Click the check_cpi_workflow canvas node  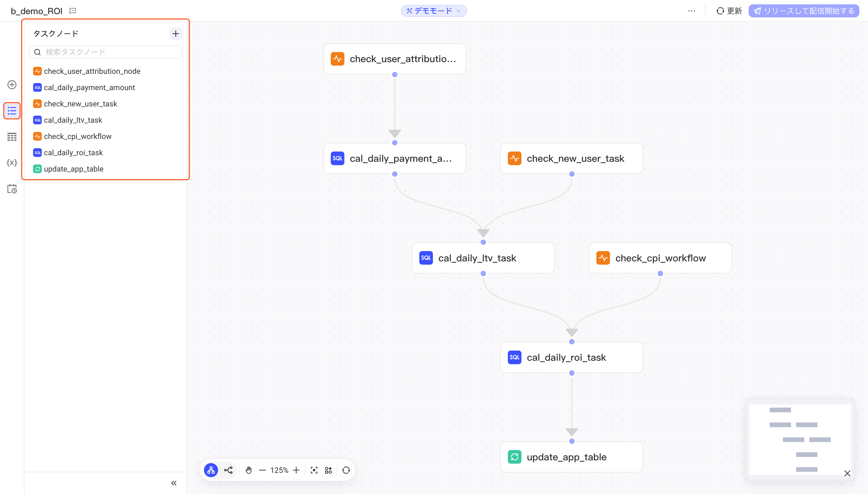pyautogui.click(x=660, y=258)
